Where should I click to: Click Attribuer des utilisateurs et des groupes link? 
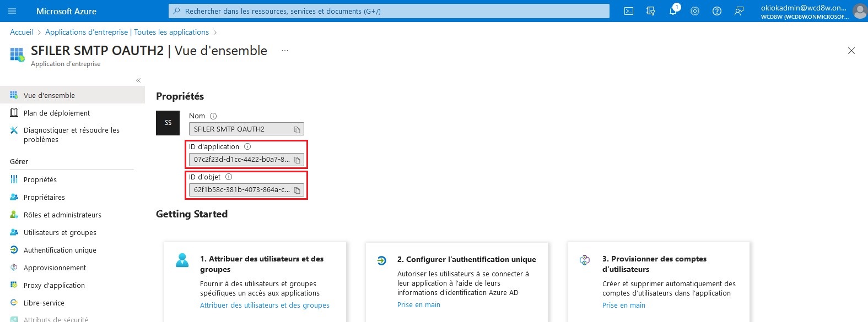265,305
